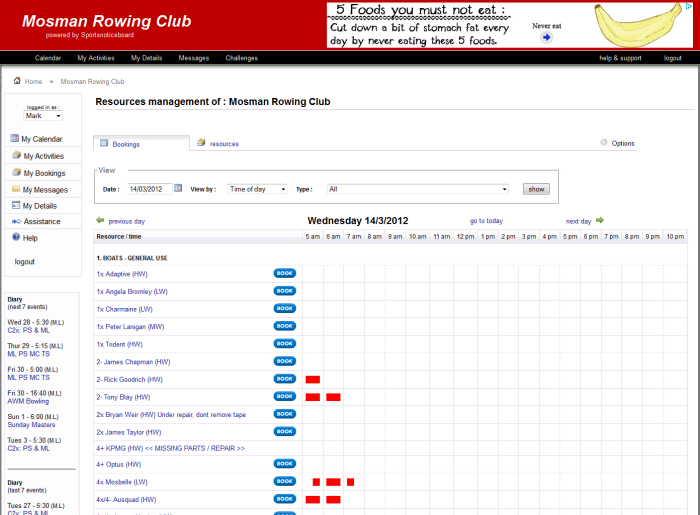Click the My Calendar sidebar icon
This screenshot has width=700, height=515.
(15, 138)
